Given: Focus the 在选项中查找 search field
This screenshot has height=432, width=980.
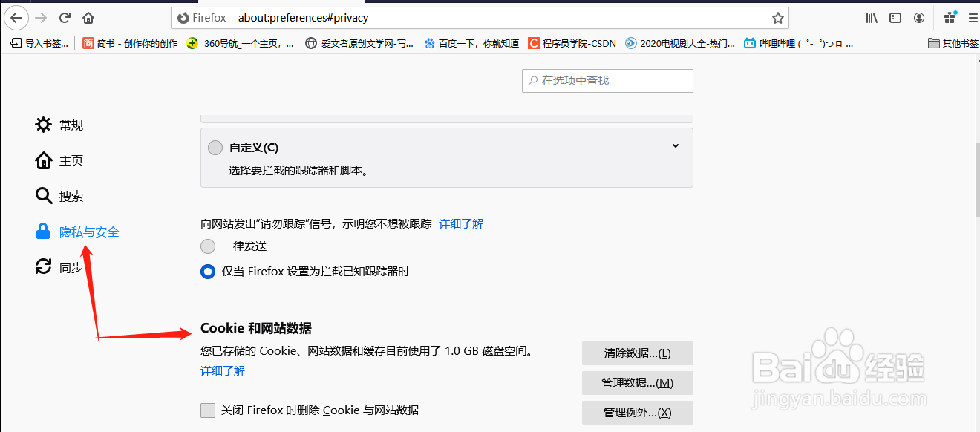Looking at the screenshot, I should point(607,81).
